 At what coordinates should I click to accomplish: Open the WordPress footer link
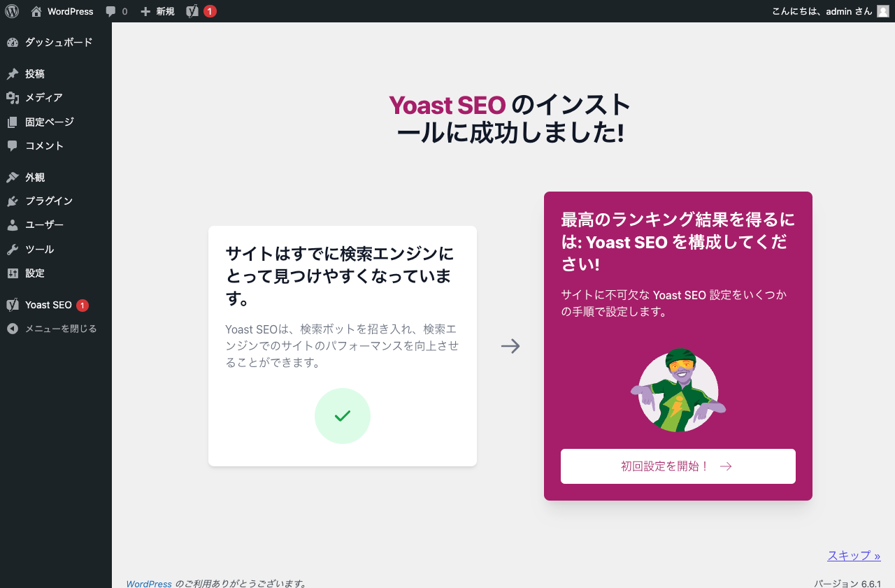[149, 584]
